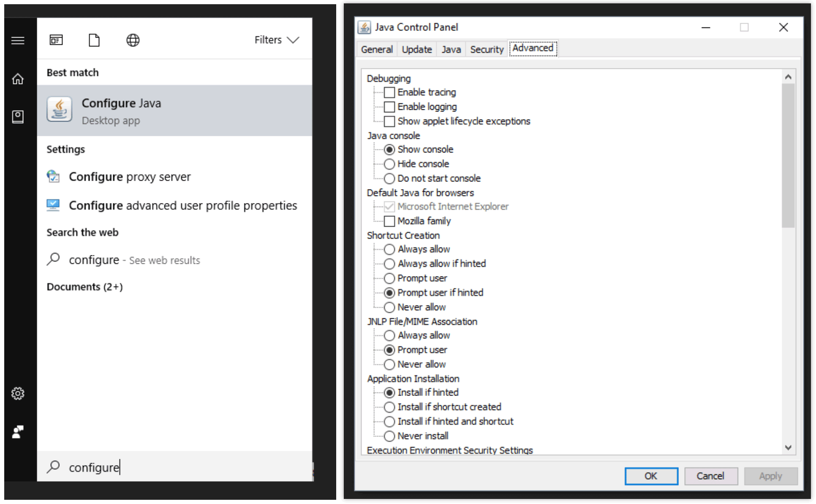Select the globe filter icon
The height and width of the screenshot is (504, 816).
pyautogui.click(x=133, y=40)
